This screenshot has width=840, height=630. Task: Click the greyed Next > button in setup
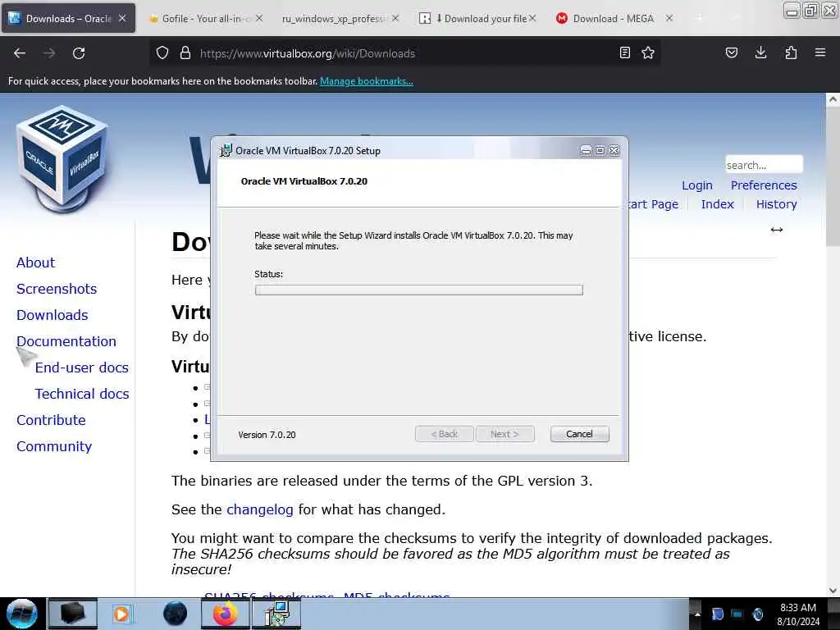504,434
